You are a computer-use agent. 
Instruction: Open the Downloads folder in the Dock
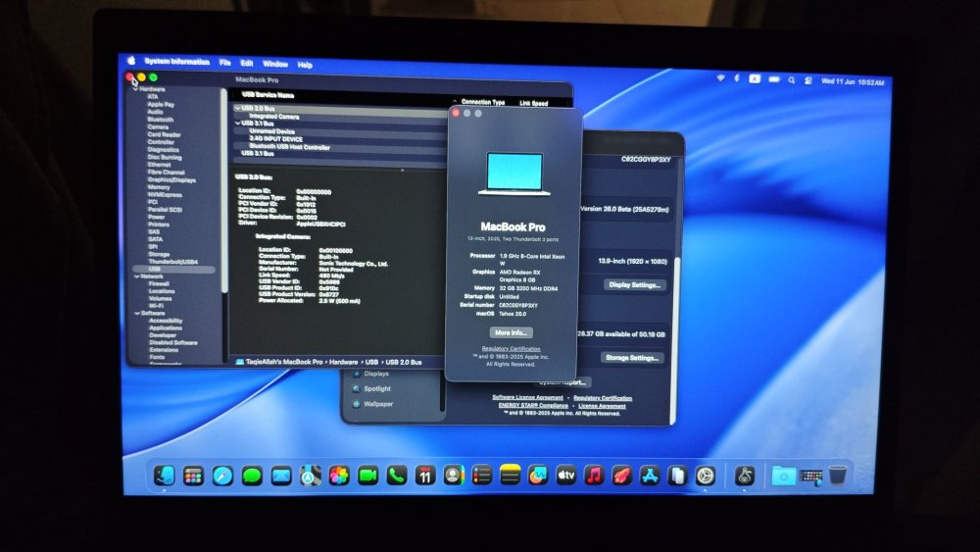click(782, 476)
